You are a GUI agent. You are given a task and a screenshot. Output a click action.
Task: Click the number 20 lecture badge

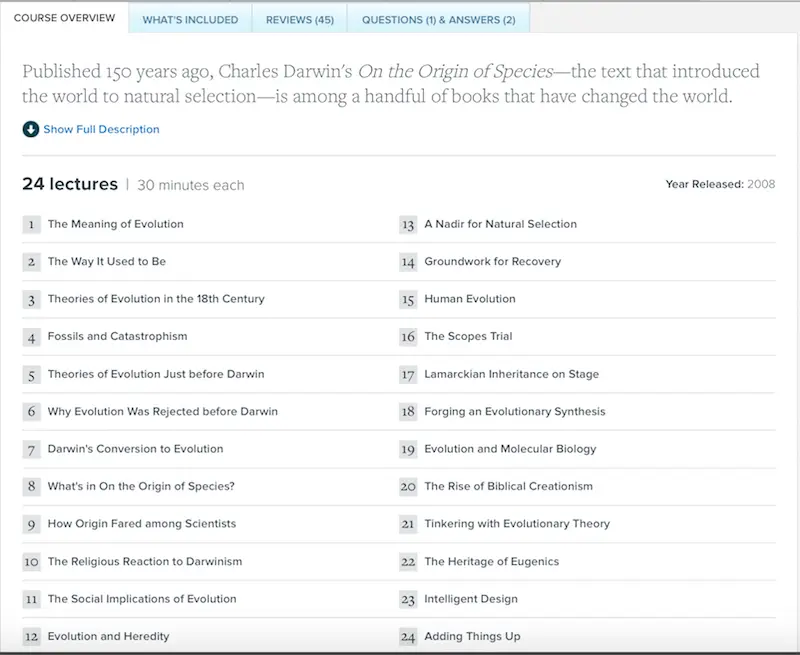pos(408,487)
